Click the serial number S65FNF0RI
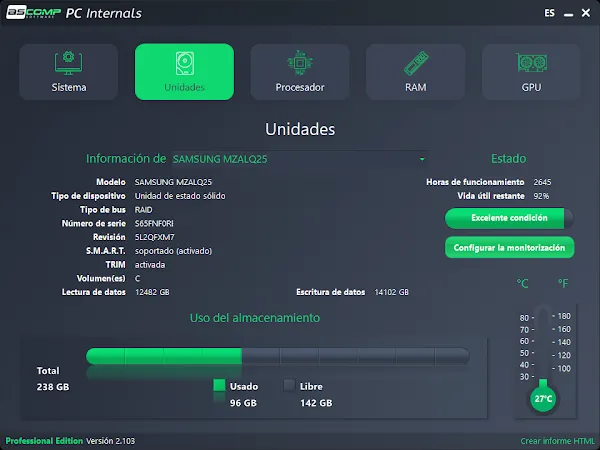This screenshot has width=600, height=450. (x=154, y=223)
